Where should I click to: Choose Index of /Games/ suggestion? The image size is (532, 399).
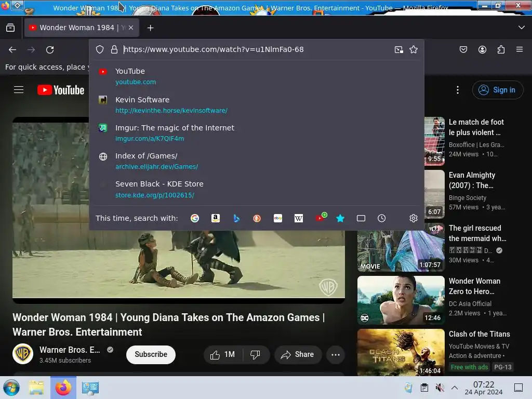coord(257,161)
